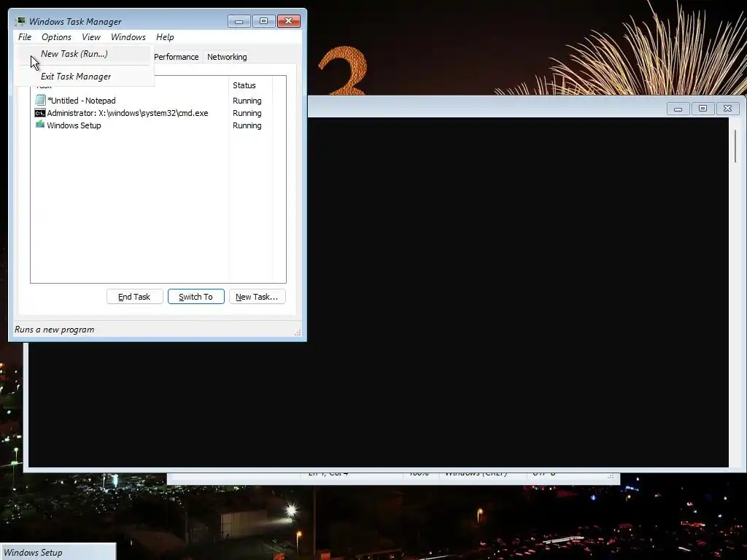Switch to the Networking tab

(x=227, y=57)
